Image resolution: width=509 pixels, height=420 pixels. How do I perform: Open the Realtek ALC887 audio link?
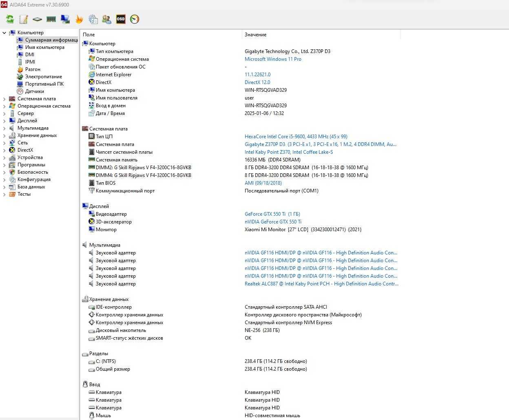pos(321,284)
